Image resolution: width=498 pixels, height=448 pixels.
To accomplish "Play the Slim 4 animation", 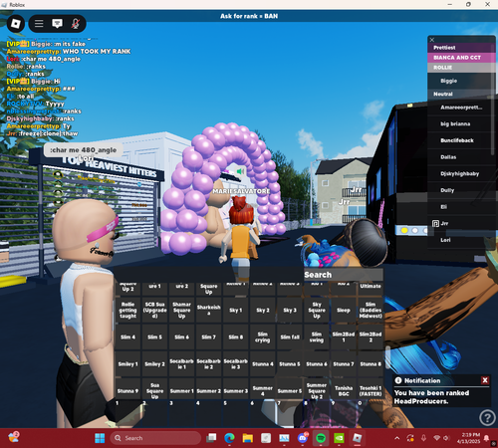I will click(127, 337).
